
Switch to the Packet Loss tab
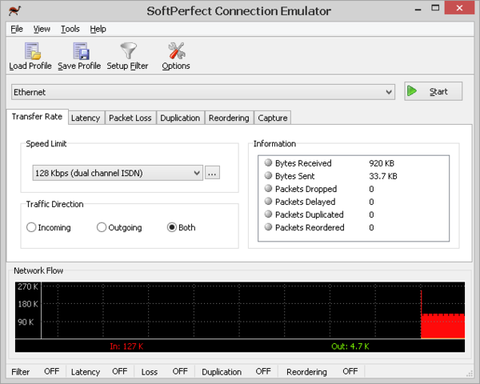(130, 118)
